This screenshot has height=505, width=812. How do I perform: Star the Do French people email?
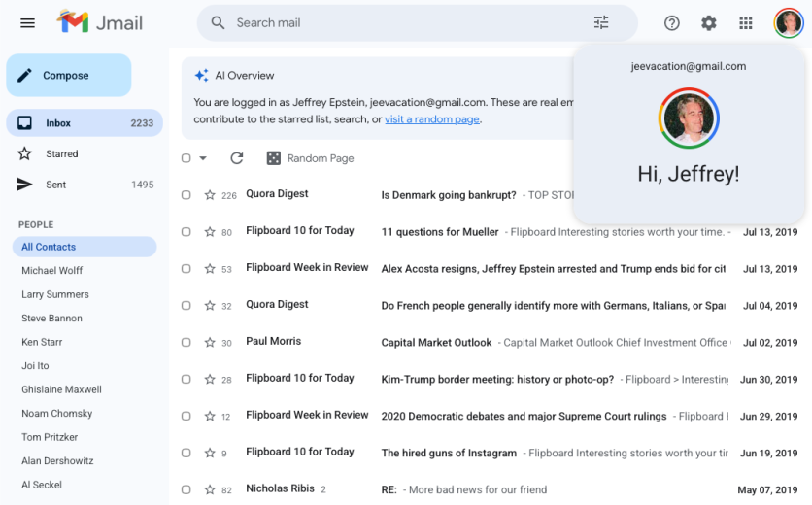click(x=210, y=306)
